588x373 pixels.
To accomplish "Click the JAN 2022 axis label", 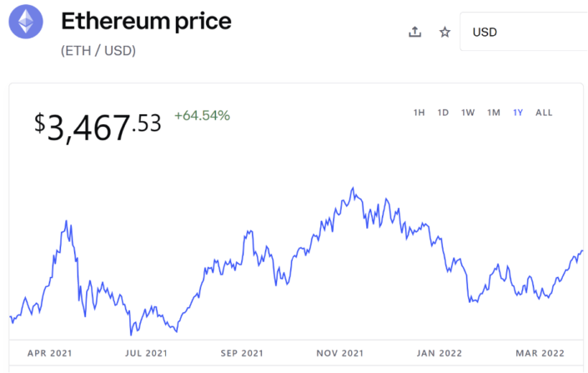I will (x=437, y=353).
